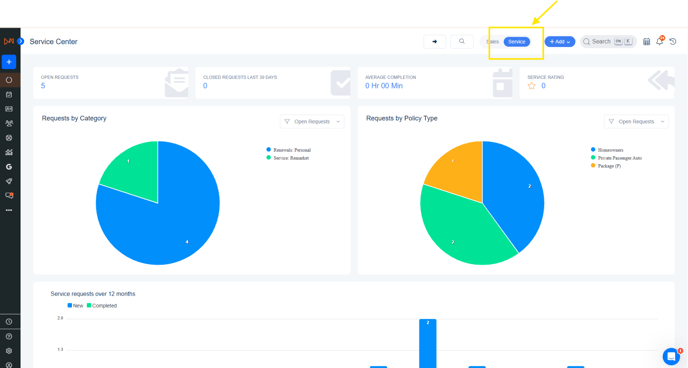
Task: Select the Service toggle option
Action: pyautogui.click(x=516, y=42)
